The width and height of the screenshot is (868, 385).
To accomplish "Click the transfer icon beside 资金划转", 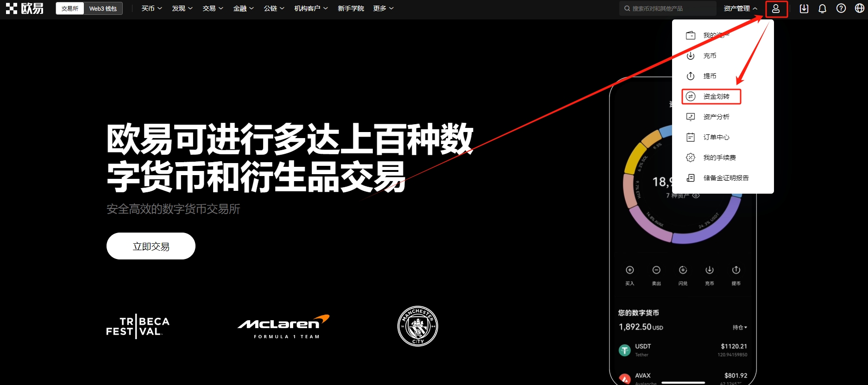I will pos(691,96).
